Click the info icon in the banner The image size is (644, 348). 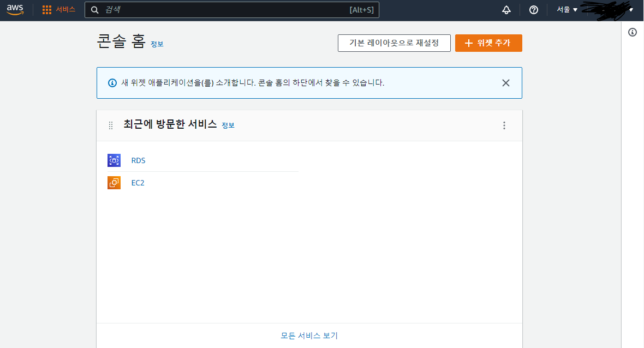pos(112,83)
